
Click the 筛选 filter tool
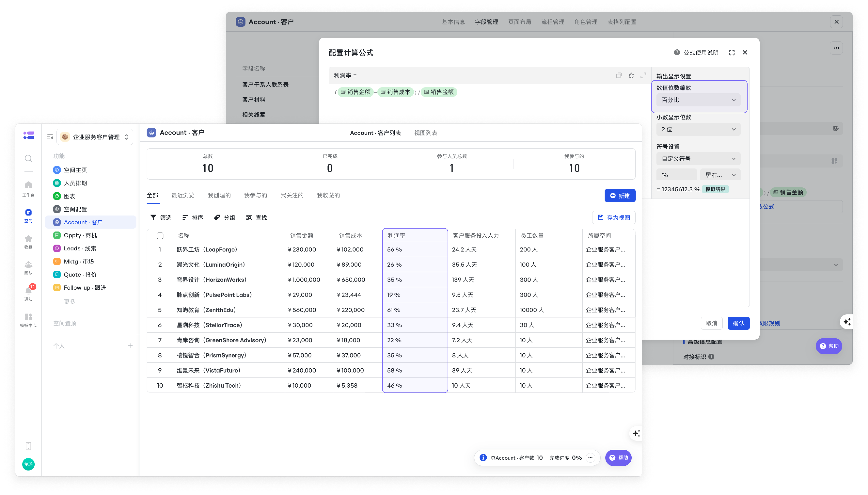161,218
